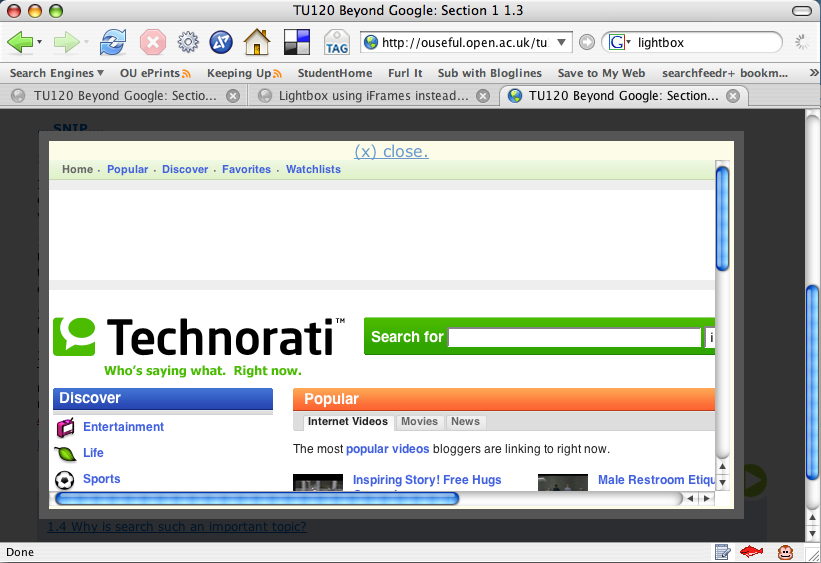This screenshot has width=821, height=563.
Task: Click the soccer ball Sports icon
Action: coord(64,480)
